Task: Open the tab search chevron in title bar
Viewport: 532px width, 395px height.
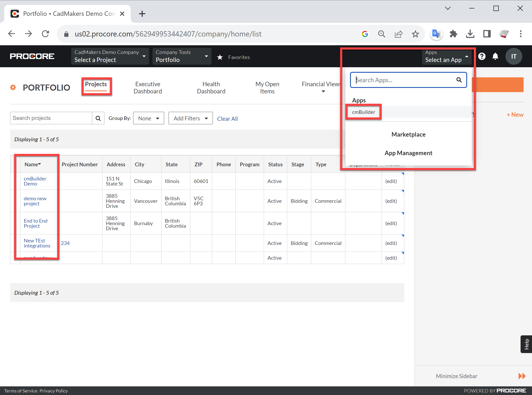Action: tap(448, 8)
